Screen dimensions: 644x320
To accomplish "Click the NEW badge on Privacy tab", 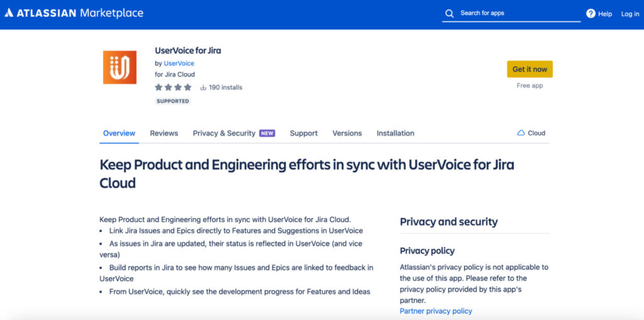I will pos(267,133).
